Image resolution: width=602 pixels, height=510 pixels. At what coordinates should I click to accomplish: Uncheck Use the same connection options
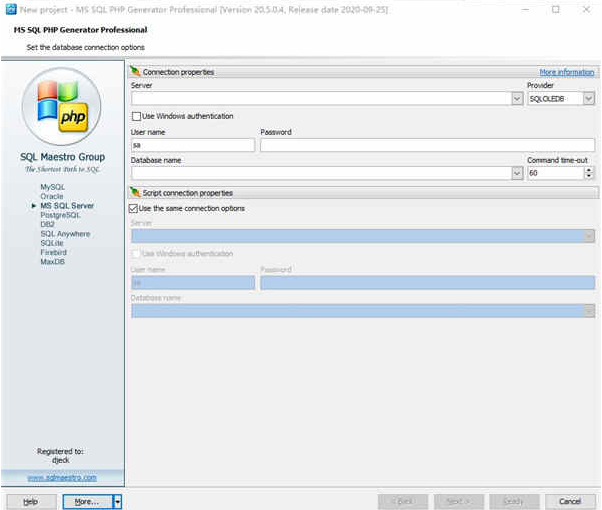pos(135,208)
